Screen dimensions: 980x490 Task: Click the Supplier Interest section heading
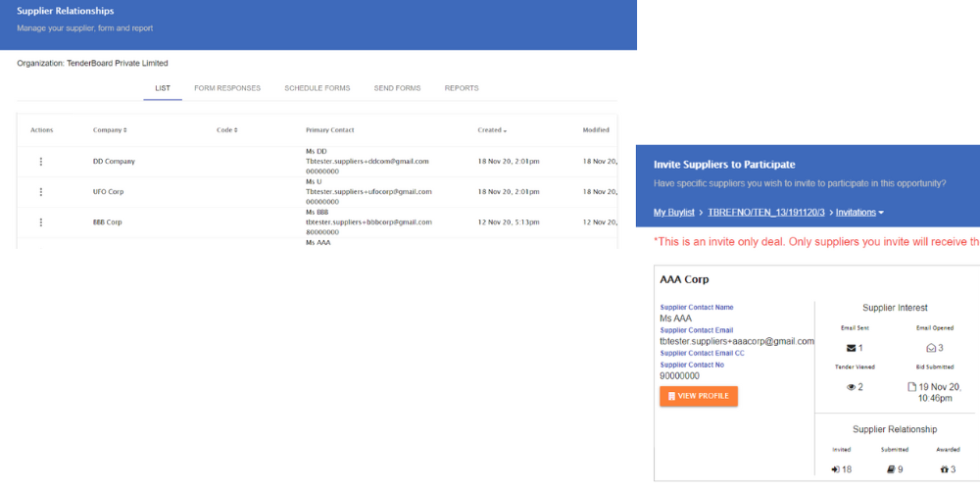click(895, 308)
